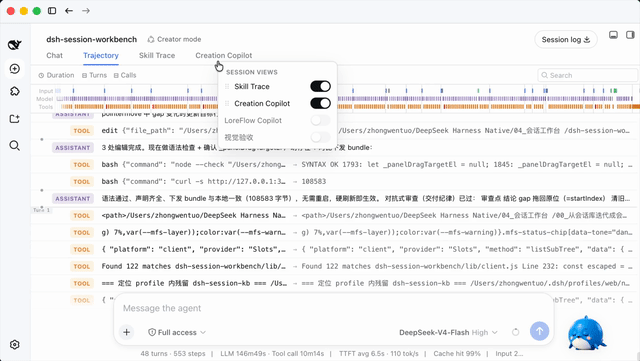The width and height of the screenshot is (640, 361).
Task: Open the curl bash tool row
Action: coord(335,181)
